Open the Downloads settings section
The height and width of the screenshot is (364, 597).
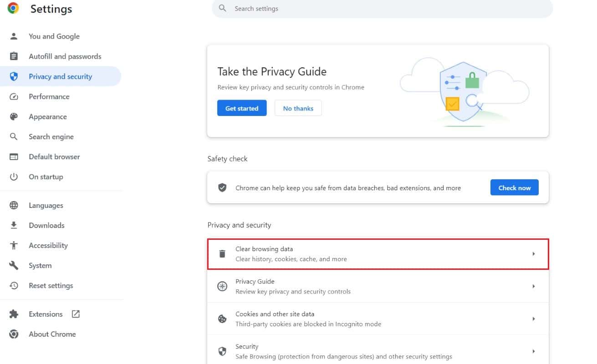pyautogui.click(x=46, y=225)
